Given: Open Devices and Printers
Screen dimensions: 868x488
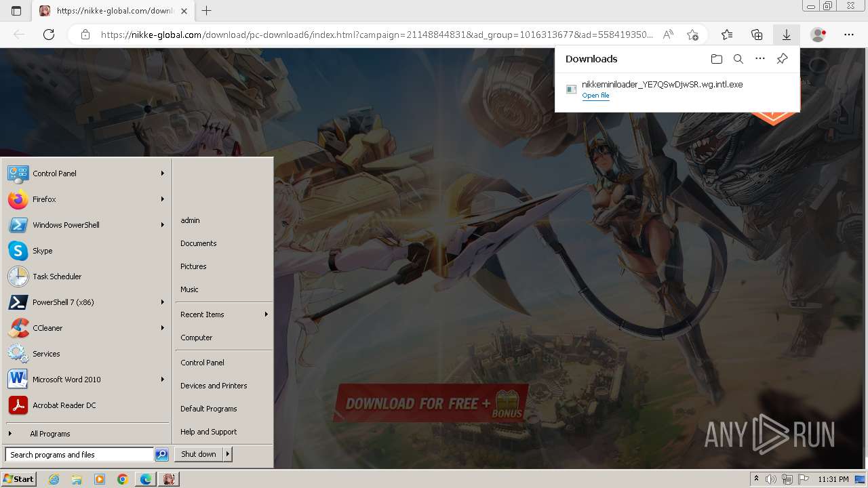Looking at the screenshot, I should (214, 386).
